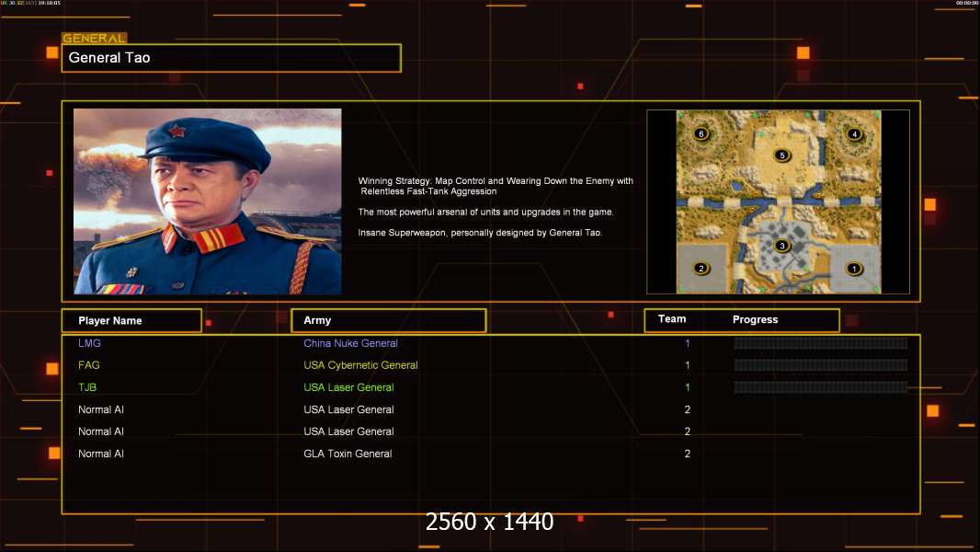Click the Progress column header
980x552 pixels.
pyautogui.click(x=755, y=319)
